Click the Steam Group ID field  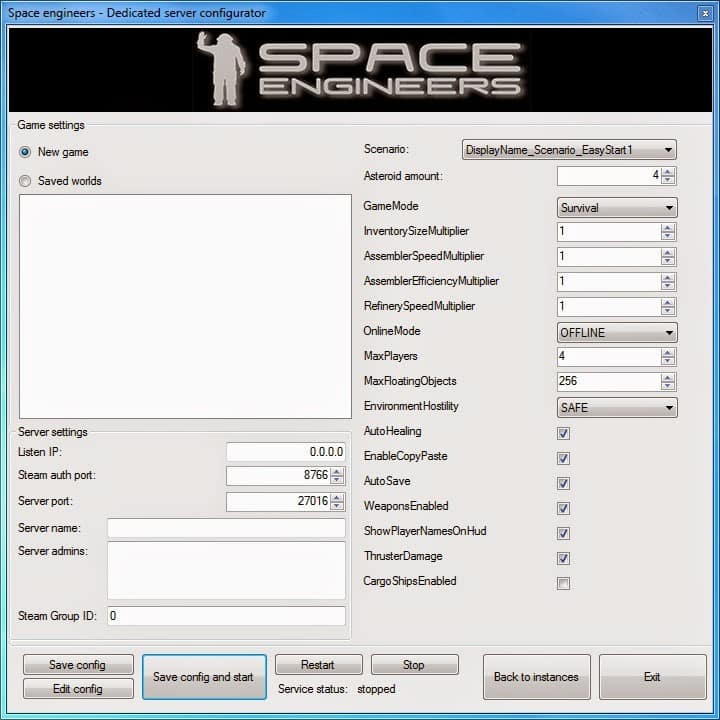[x=226, y=616]
